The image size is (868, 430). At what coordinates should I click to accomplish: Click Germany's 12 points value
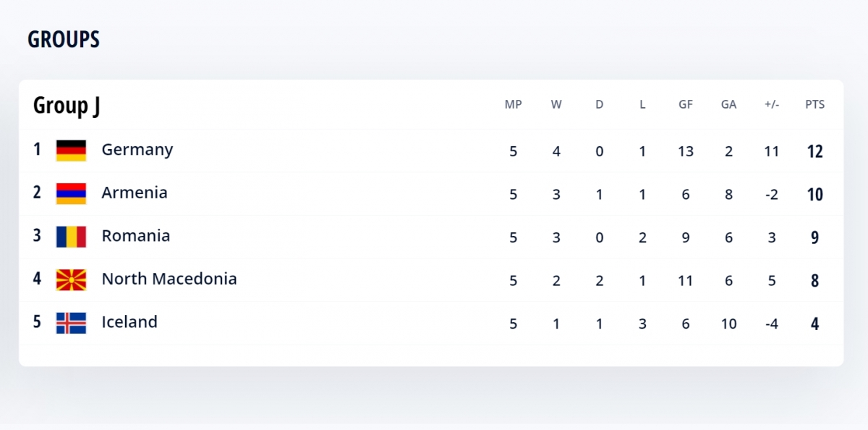(x=814, y=151)
